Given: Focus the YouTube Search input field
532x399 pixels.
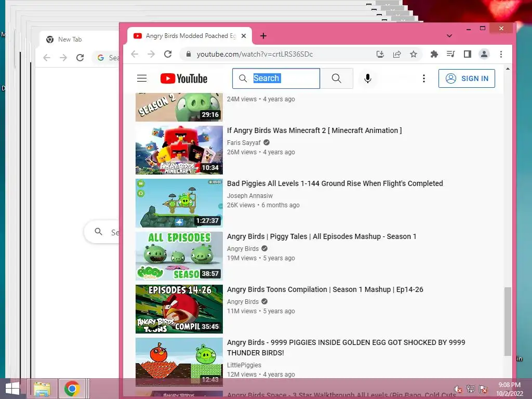Looking at the screenshot, I should tap(276, 78).
